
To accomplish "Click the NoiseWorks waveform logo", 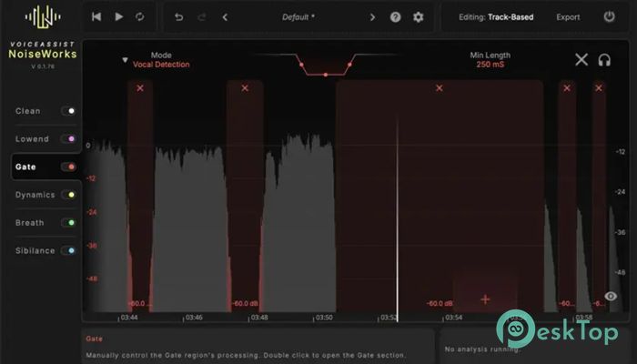I will coord(43,17).
